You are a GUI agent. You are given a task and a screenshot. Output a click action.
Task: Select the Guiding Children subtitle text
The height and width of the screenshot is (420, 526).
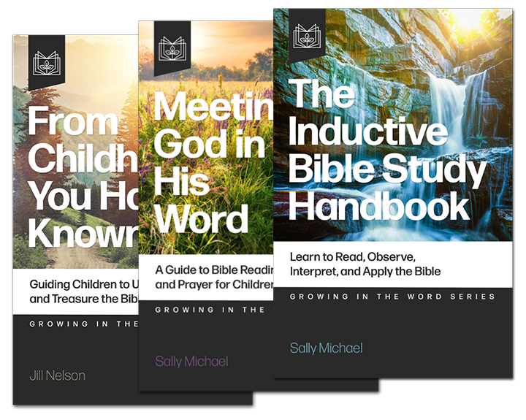pos(80,291)
